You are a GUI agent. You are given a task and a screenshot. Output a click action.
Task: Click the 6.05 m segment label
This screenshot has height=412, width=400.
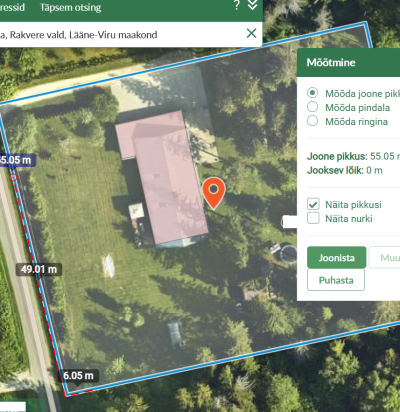coord(79,376)
